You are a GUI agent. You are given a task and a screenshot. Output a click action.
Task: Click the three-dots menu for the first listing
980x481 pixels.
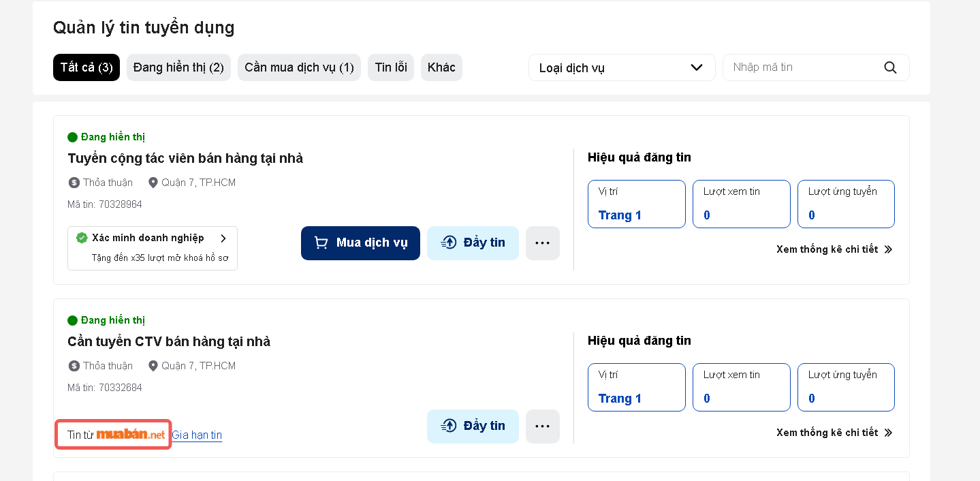click(542, 243)
